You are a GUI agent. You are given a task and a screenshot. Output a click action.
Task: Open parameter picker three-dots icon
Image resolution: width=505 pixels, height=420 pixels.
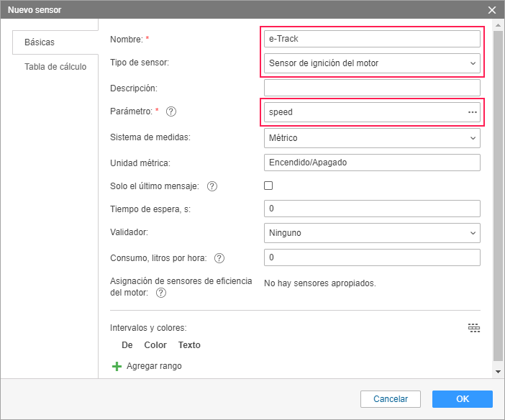click(472, 112)
